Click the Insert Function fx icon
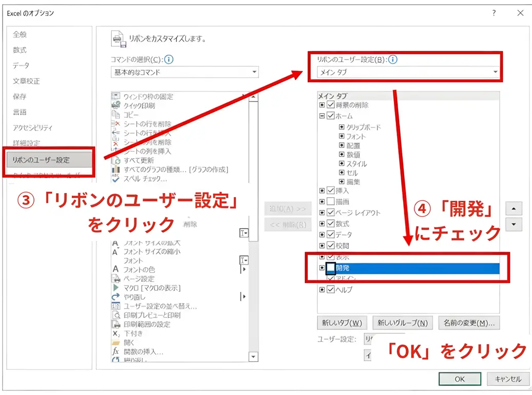Viewport: 532px width, 395px height. point(116,351)
